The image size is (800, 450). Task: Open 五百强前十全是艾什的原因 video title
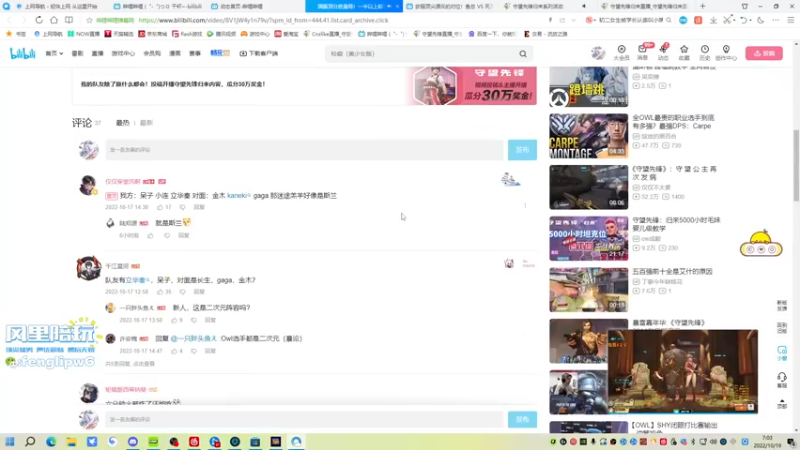672,271
